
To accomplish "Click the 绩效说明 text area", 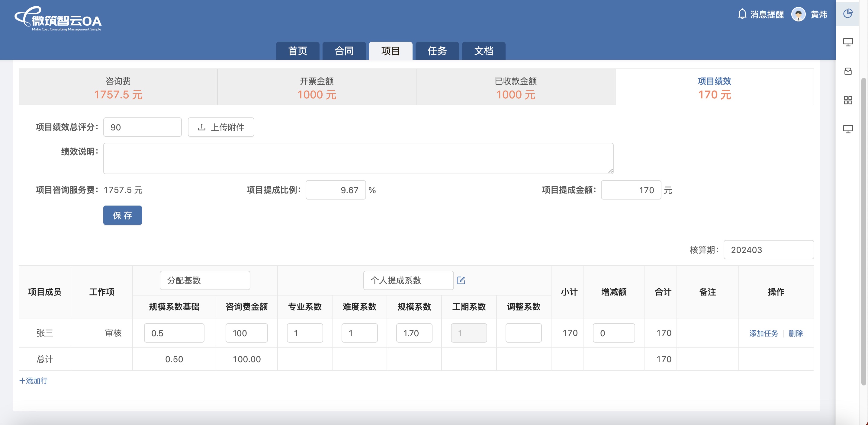I will click(x=358, y=158).
